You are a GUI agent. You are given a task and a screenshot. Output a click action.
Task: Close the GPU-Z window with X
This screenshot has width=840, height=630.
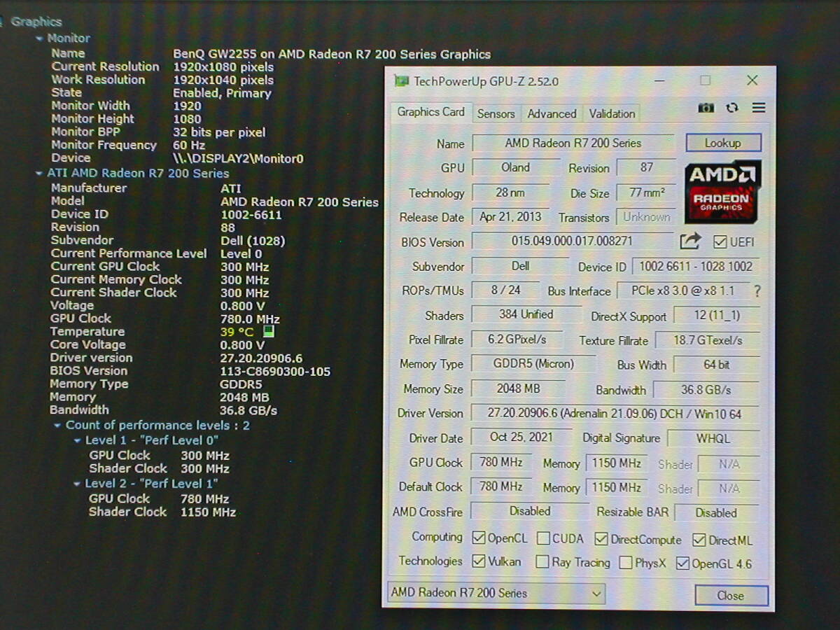(x=752, y=80)
